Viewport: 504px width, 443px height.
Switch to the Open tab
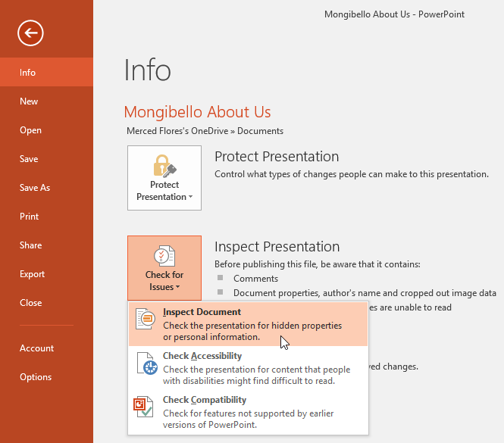coord(30,130)
